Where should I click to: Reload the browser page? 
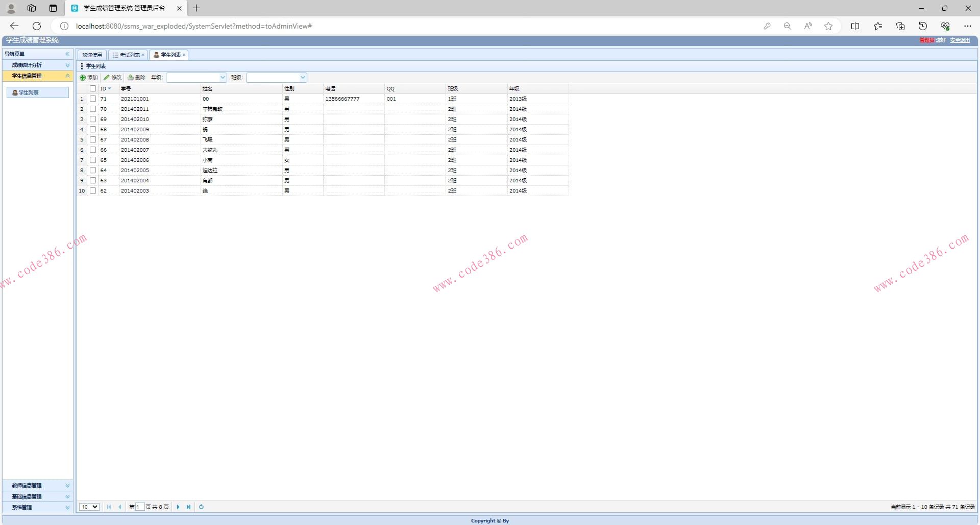tap(37, 26)
